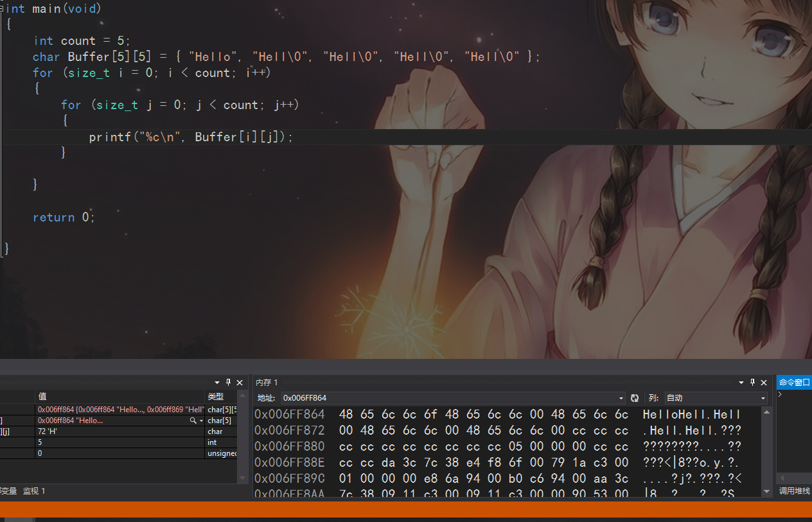Viewport: 812px width, 522px height.
Task: Click the char type cell
Action: point(222,431)
